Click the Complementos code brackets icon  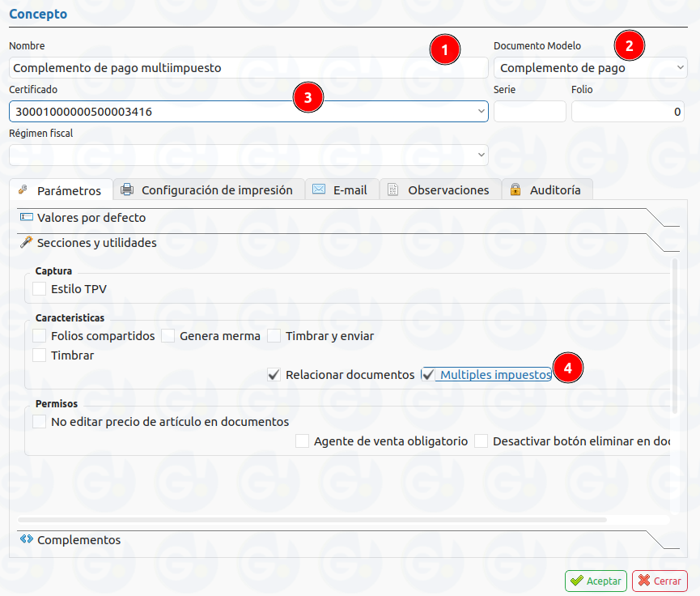tap(27, 539)
